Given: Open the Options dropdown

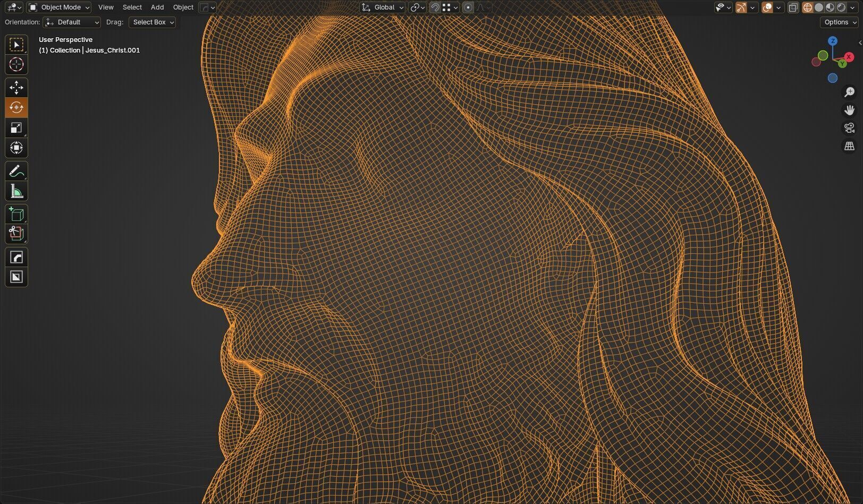Looking at the screenshot, I should (x=840, y=22).
